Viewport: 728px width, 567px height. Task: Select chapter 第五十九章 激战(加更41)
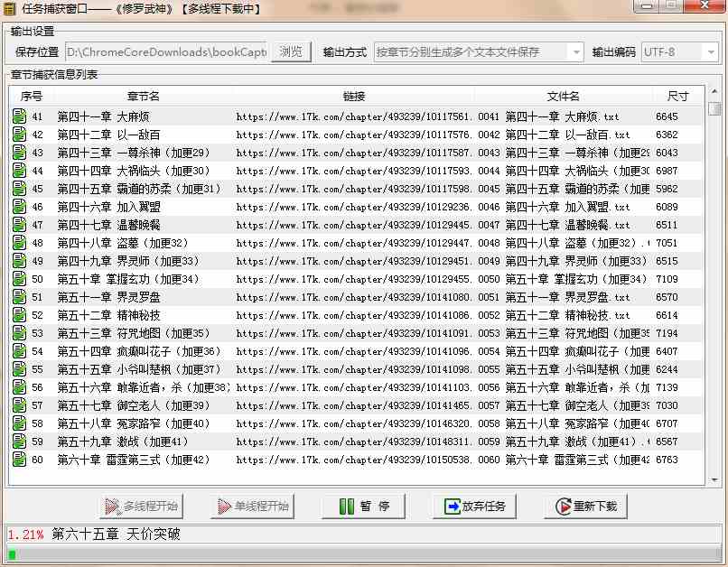coord(123,442)
